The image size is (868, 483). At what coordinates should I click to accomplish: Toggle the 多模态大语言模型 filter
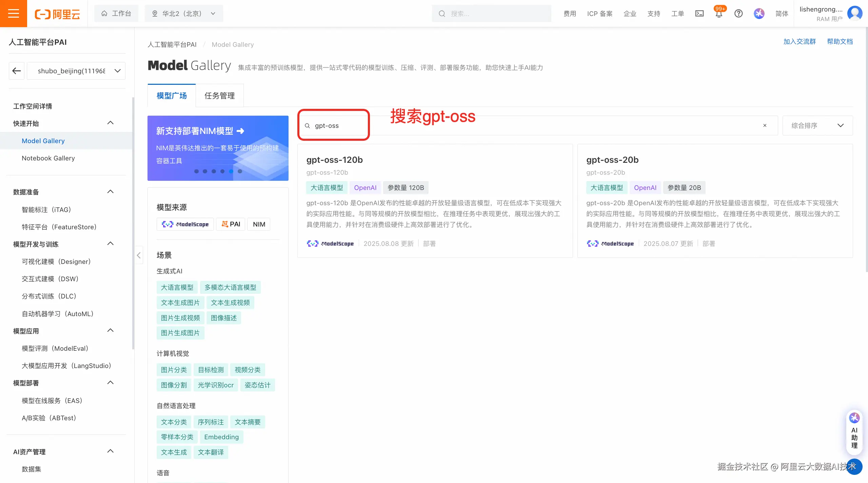point(230,287)
